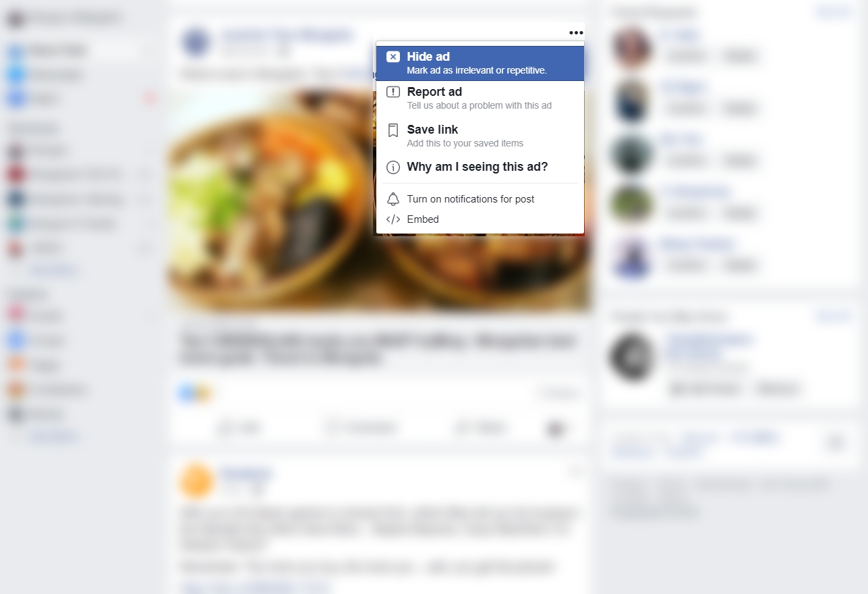Click the bookmark icon beside Save link
Viewport: 868px width, 594px height.
click(393, 130)
